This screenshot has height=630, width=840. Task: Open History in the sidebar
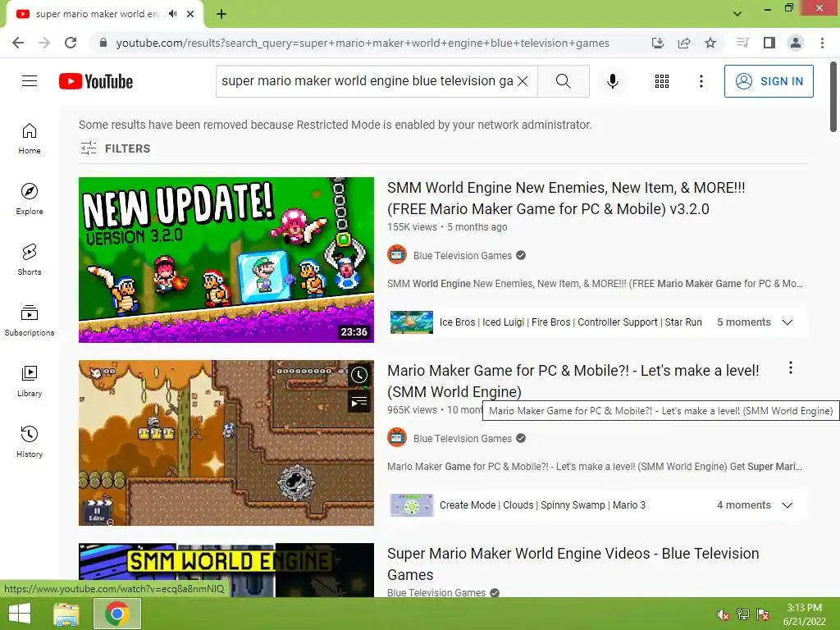[30, 442]
